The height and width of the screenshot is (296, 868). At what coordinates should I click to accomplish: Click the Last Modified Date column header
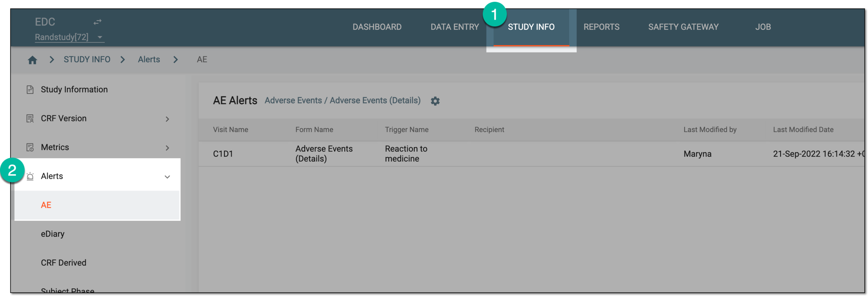tap(803, 130)
